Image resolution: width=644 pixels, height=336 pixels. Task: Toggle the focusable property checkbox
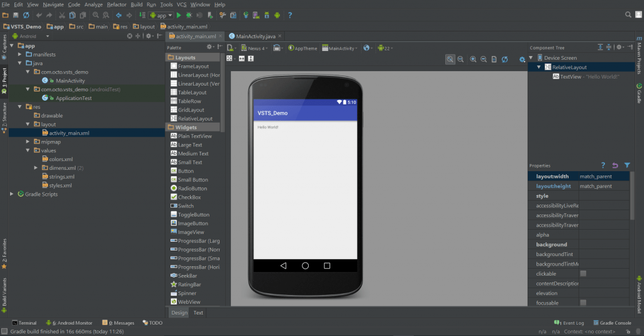click(583, 303)
